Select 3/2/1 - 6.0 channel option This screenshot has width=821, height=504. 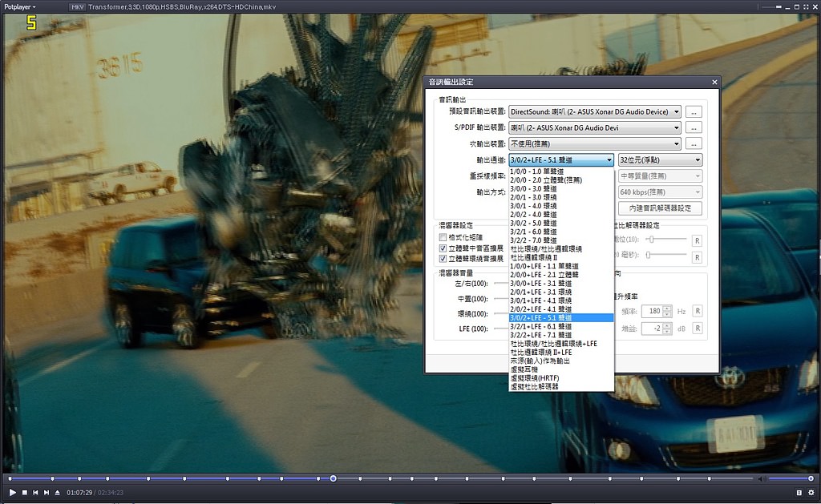click(560, 232)
